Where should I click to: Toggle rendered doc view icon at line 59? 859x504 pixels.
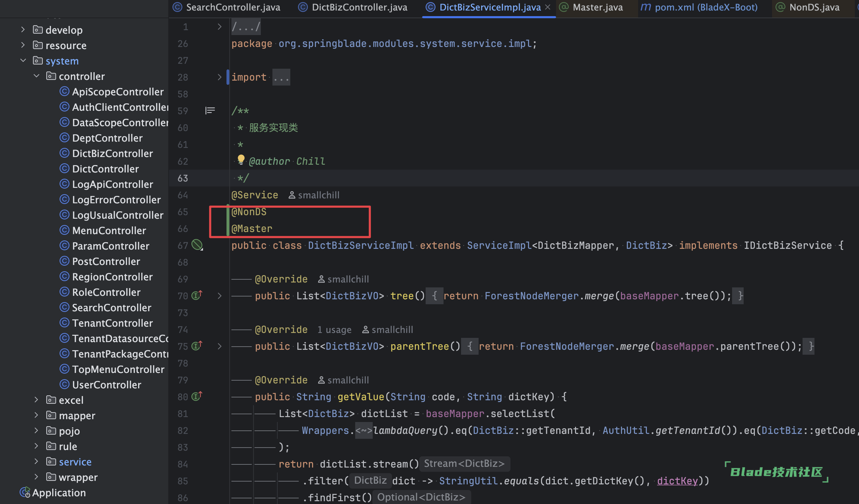tap(210, 111)
